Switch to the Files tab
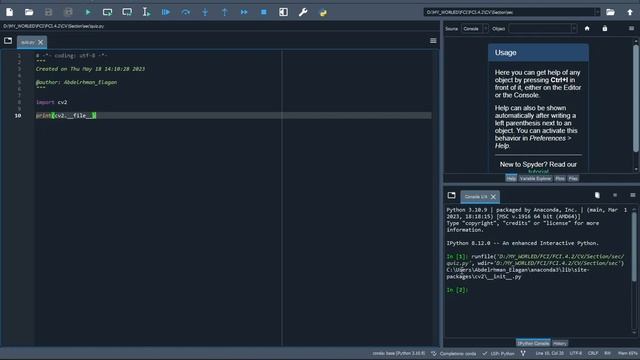This screenshot has height=360, width=640. [573, 178]
